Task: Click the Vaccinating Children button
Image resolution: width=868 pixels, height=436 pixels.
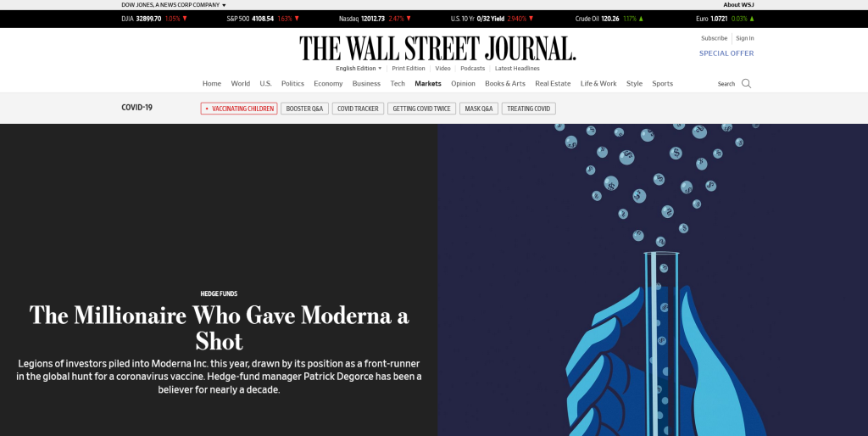Action: [239, 109]
